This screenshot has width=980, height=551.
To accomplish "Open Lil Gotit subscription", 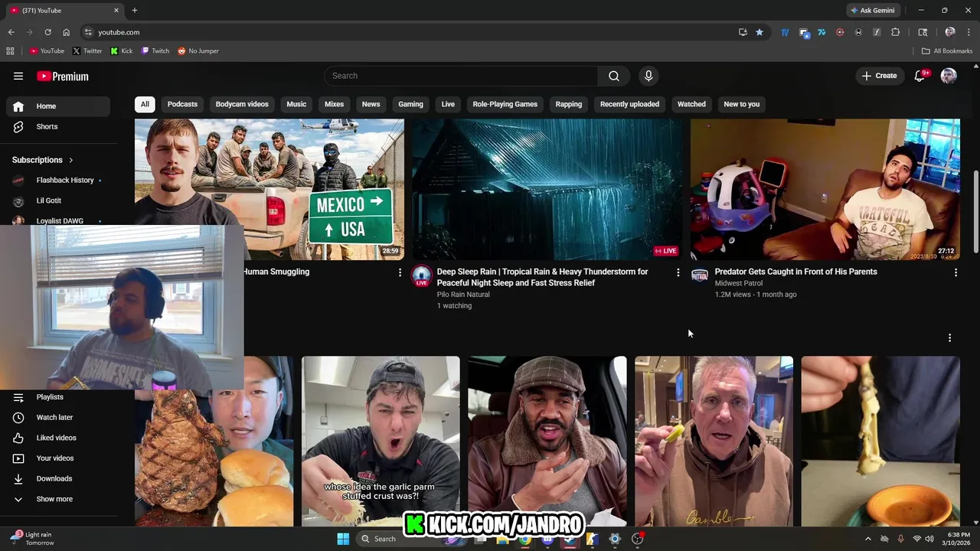I will tap(58, 201).
